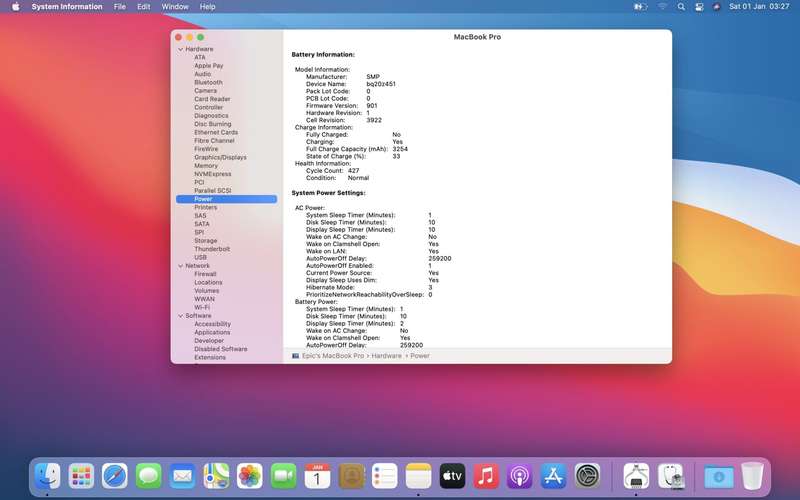Open Calendar app in Dock
The height and width of the screenshot is (500, 800).
[317, 476]
